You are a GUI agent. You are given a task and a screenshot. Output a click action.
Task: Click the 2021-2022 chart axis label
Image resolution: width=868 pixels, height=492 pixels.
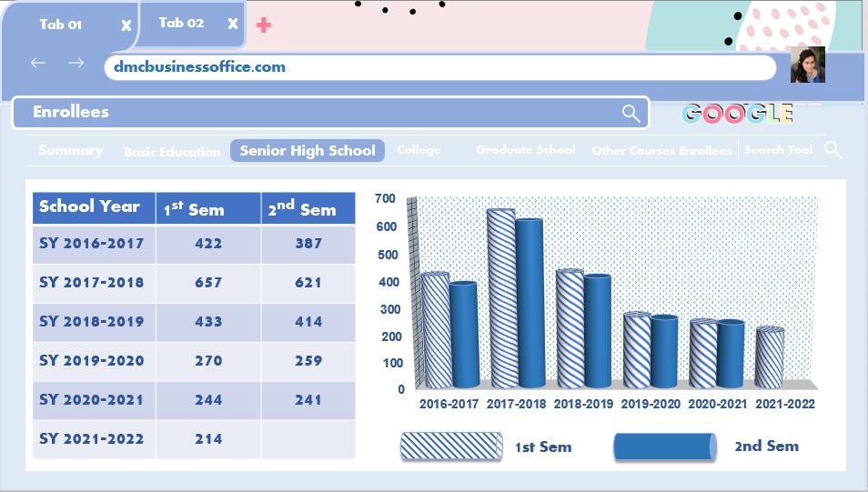(x=785, y=404)
